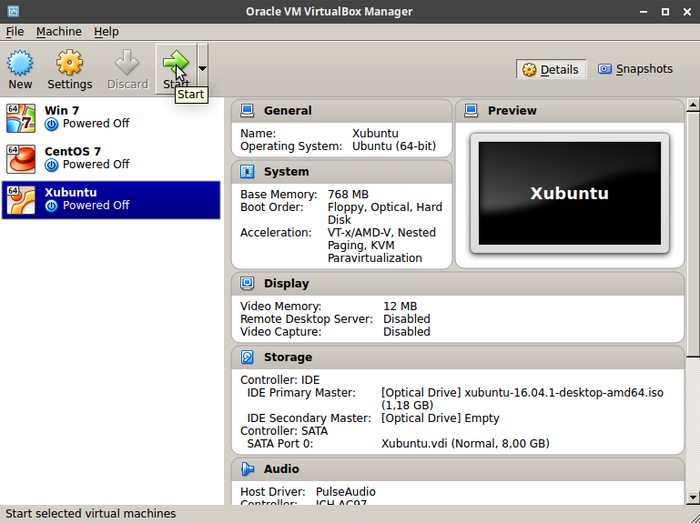Click the System section chip icon
The image size is (700, 523).
(247, 171)
